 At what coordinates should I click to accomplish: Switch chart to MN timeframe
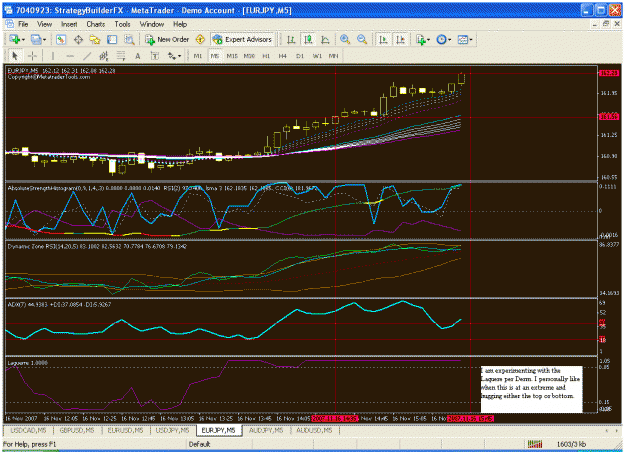pos(334,56)
